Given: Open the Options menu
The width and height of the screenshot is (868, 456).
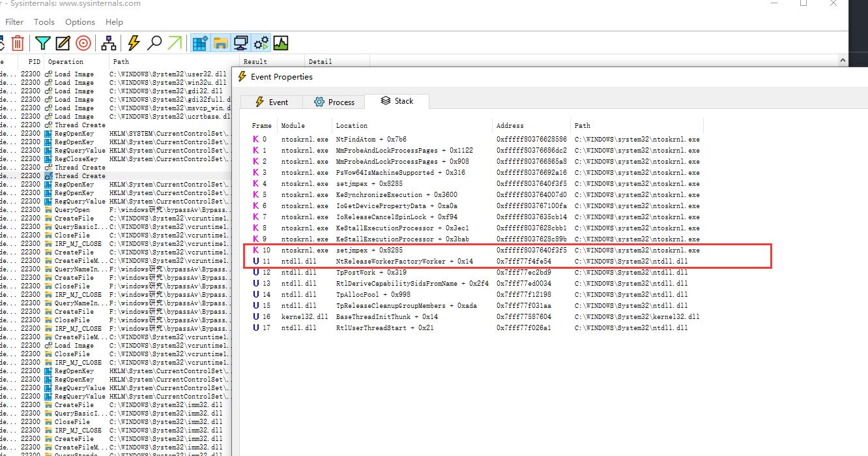Looking at the screenshot, I should pyautogui.click(x=80, y=22).
